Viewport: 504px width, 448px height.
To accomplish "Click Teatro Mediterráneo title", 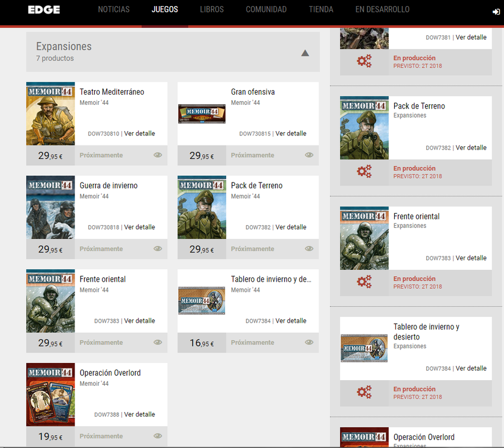I will (x=112, y=92).
